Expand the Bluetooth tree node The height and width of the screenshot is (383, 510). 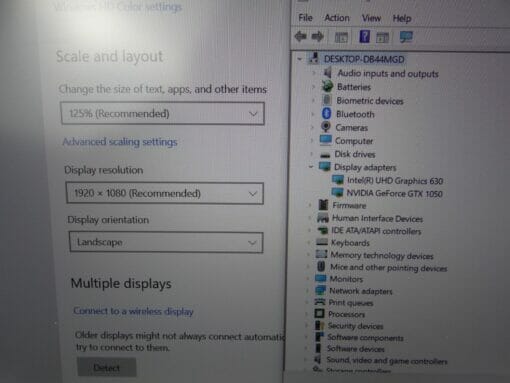coord(313,114)
